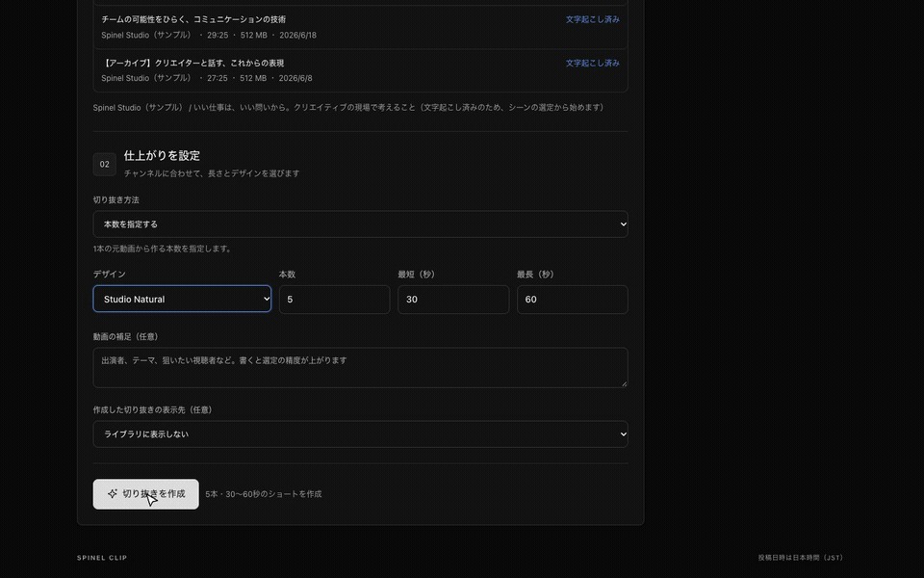Click the デザイン label

click(x=110, y=275)
